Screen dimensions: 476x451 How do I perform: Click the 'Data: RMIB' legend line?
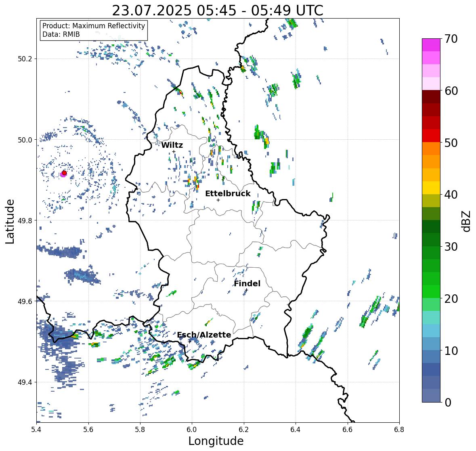point(61,34)
